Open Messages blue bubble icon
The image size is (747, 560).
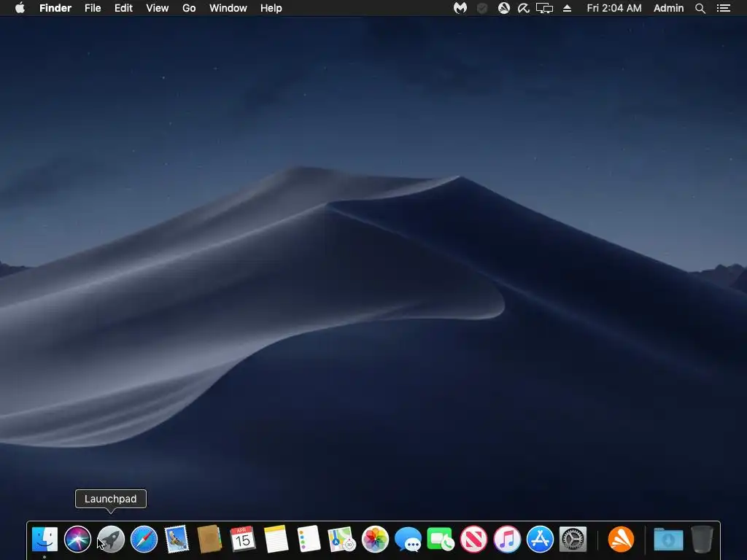409,540
